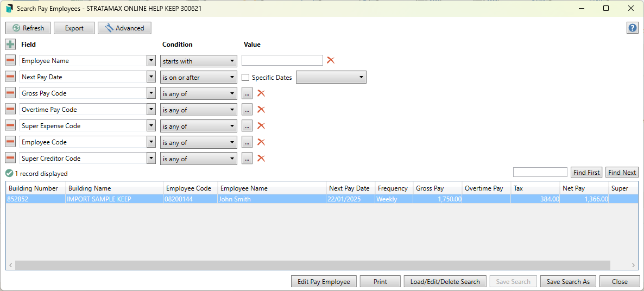The image size is (644, 291).
Task: Clear the Gross Pay Code value red X
Action: click(261, 93)
